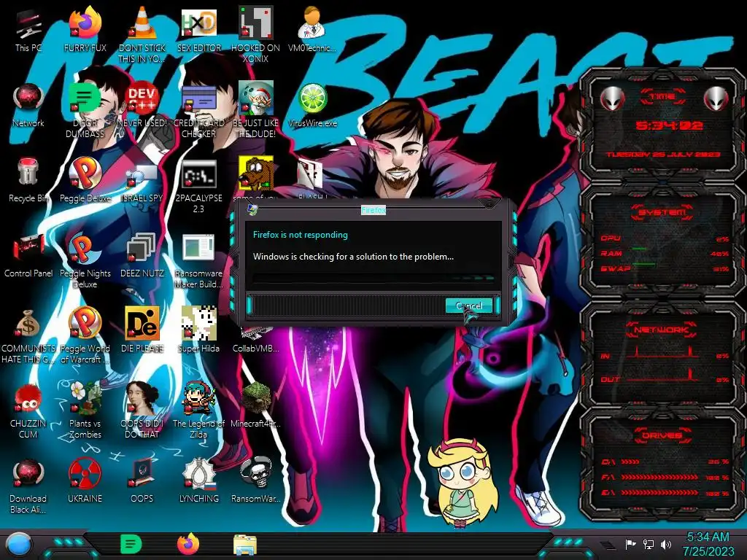The height and width of the screenshot is (560, 747).
Task: Click the 'TUESDAY 25 JULY 2023' date text
Action: [662, 155]
